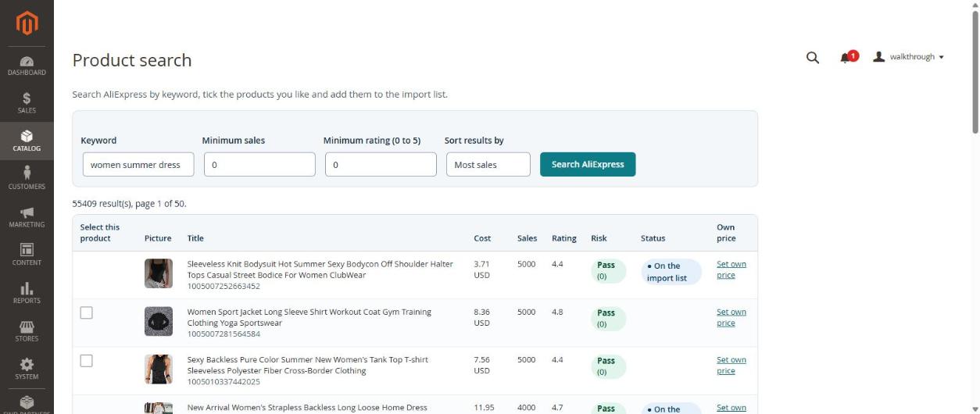The height and width of the screenshot is (414, 980).
Task: Expand the walkthrough user account menu
Action: click(x=909, y=57)
